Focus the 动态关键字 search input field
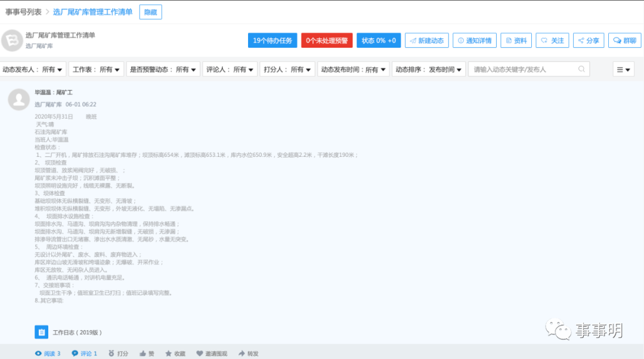Screen dimensions: 644x359 pyautogui.click(x=522, y=70)
